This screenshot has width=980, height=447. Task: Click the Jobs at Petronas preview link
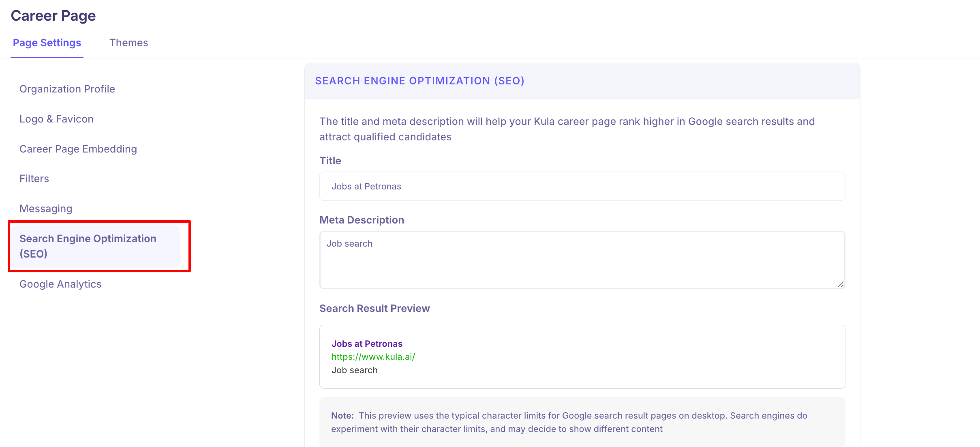coord(367,344)
